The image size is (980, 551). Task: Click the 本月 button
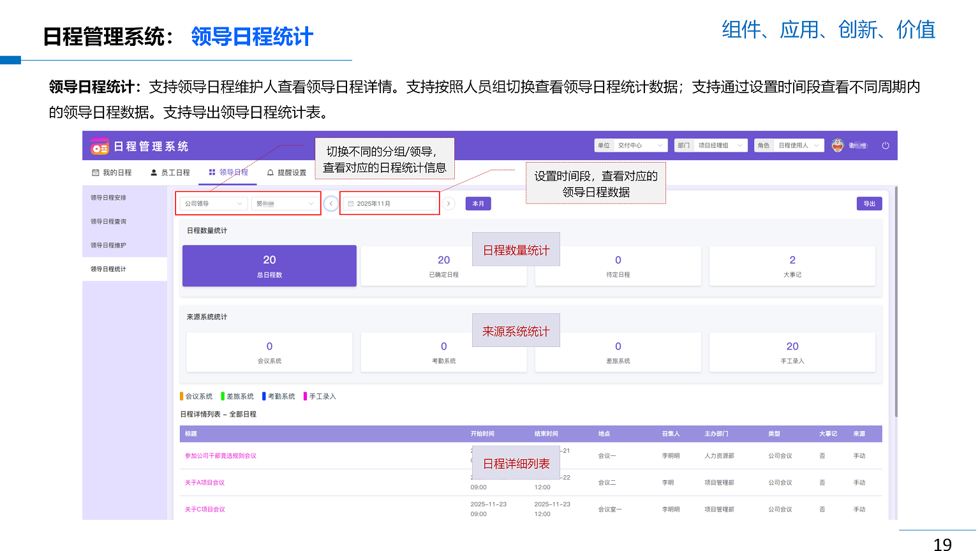pos(478,203)
